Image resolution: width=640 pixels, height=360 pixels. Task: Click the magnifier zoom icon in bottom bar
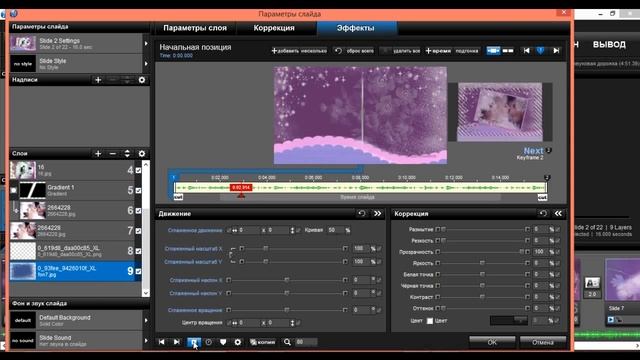pyautogui.click(x=287, y=342)
